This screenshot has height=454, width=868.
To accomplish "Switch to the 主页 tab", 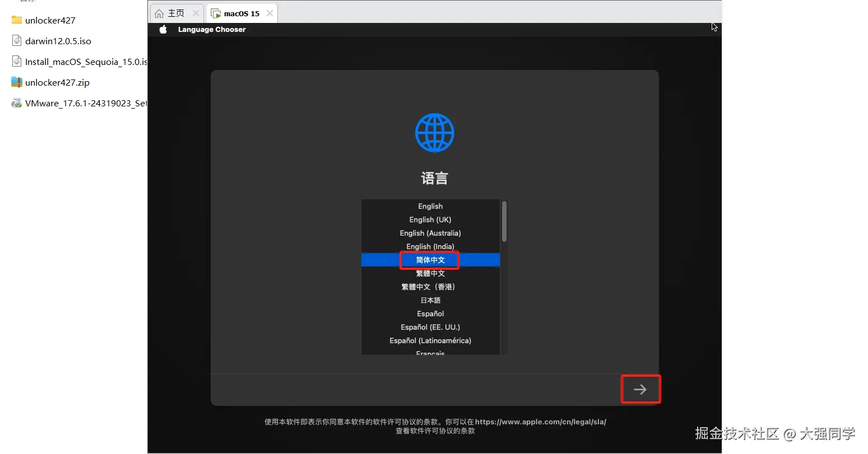I will click(x=177, y=13).
